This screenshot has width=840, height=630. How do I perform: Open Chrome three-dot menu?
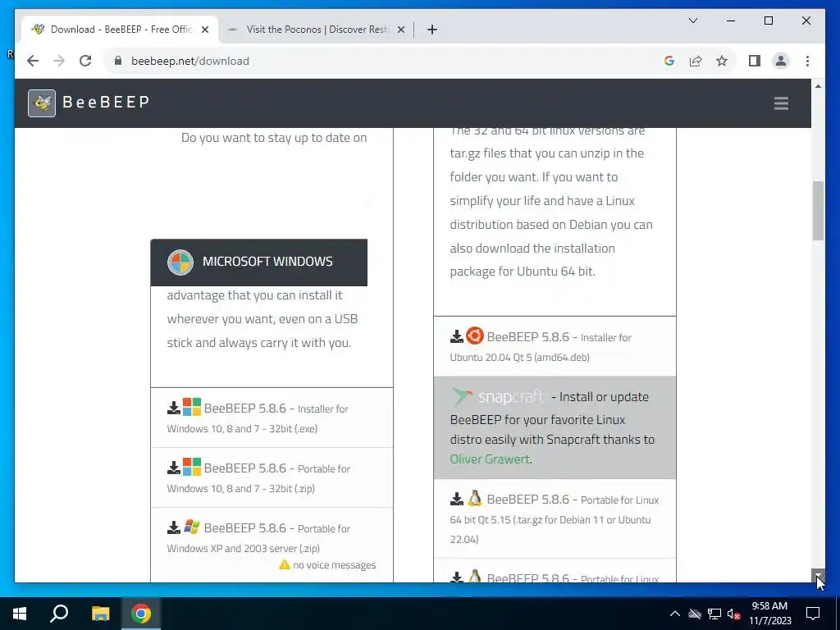click(x=807, y=61)
